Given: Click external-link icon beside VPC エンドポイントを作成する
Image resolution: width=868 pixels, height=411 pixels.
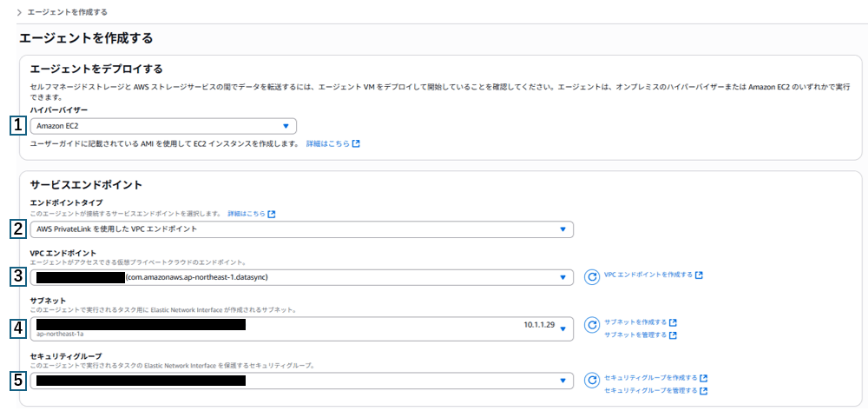Looking at the screenshot, I should (x=699, y=275).
